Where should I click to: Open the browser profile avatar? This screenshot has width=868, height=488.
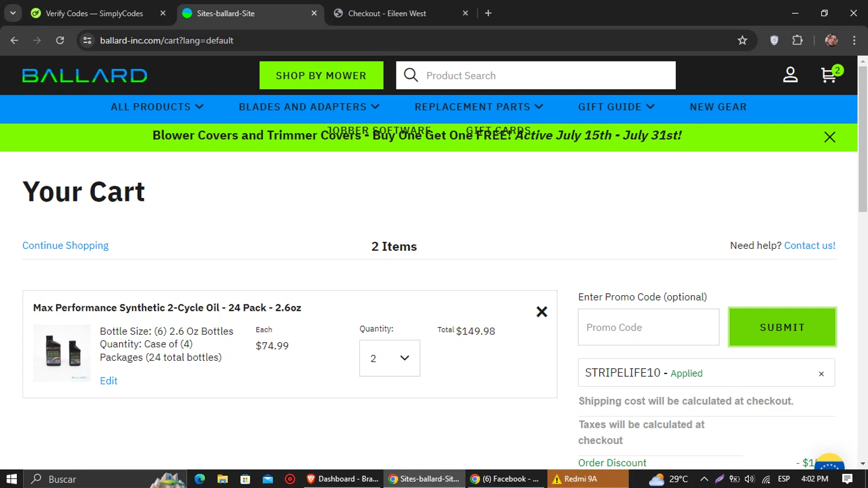click(x=832, y=41)
